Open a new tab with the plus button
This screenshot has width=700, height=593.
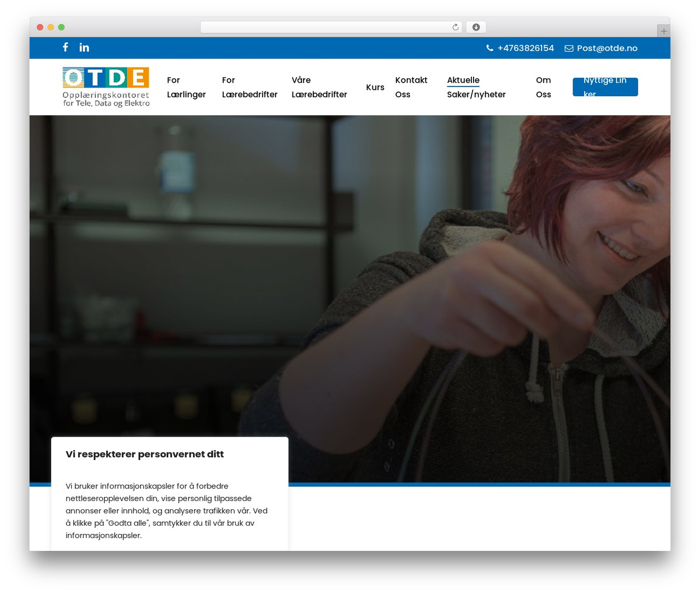coord(663,31)
